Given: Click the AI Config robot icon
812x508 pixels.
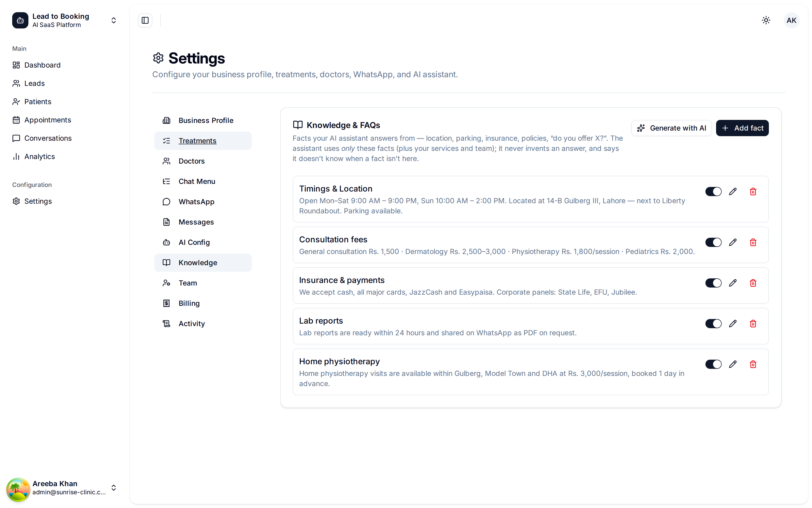Looking at the screenshot, I should tap(166, 242).
